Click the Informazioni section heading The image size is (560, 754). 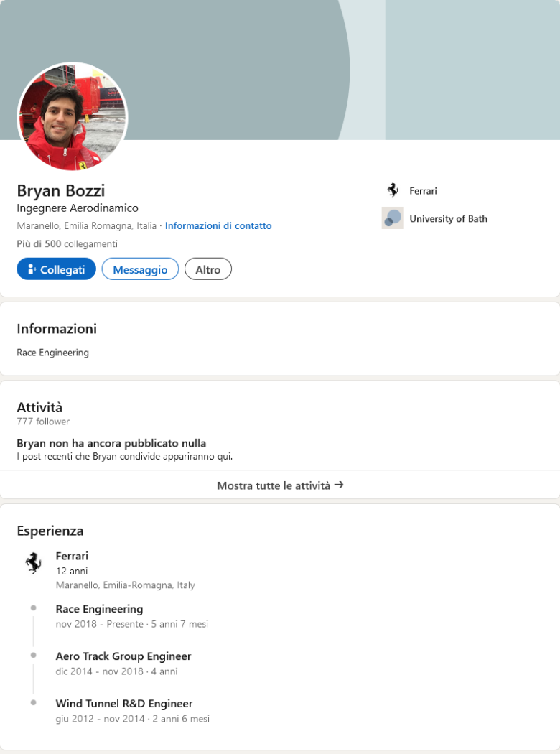point(57,328)
